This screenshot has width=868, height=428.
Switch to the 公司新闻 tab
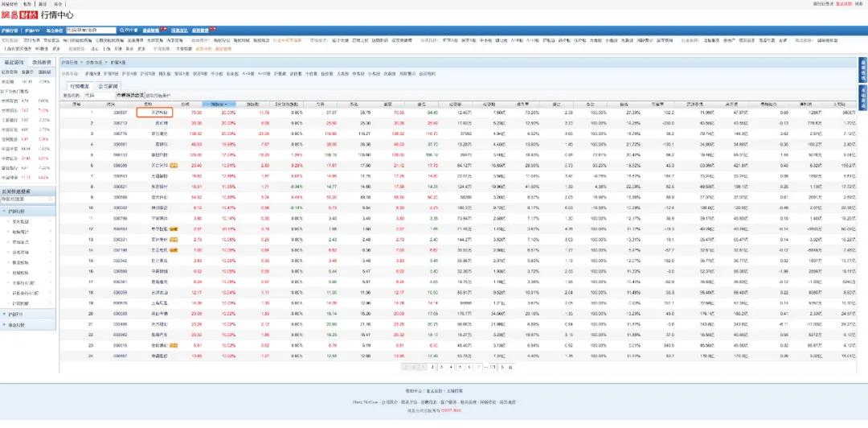click(108, 87)
